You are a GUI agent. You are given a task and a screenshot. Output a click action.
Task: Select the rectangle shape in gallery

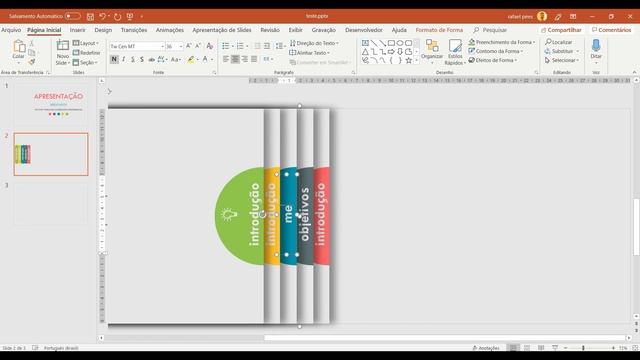pos(391,43)
